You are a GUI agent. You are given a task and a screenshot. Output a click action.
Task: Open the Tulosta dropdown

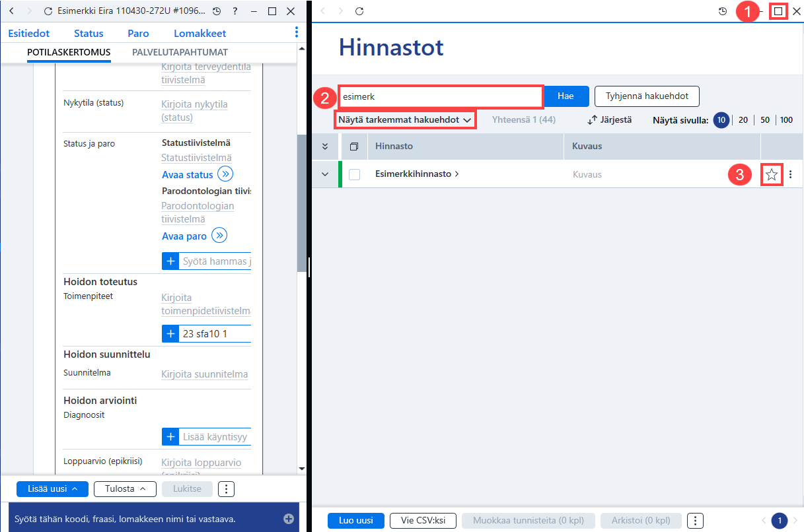coord(125,489)
